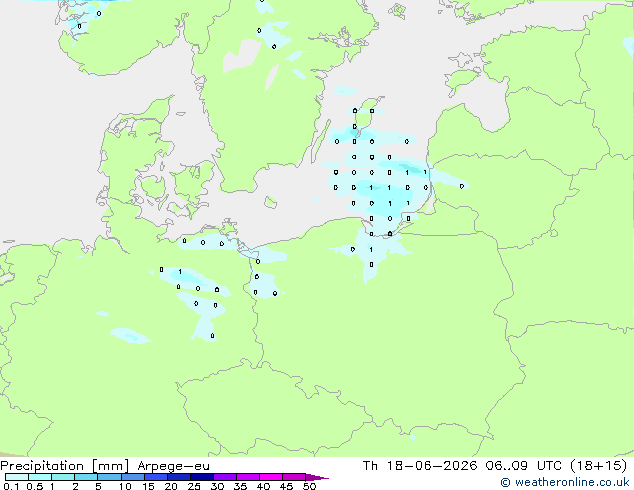Pick the 2 mm legend color swatch
The image size is (634, 490).
click(86, 477)
